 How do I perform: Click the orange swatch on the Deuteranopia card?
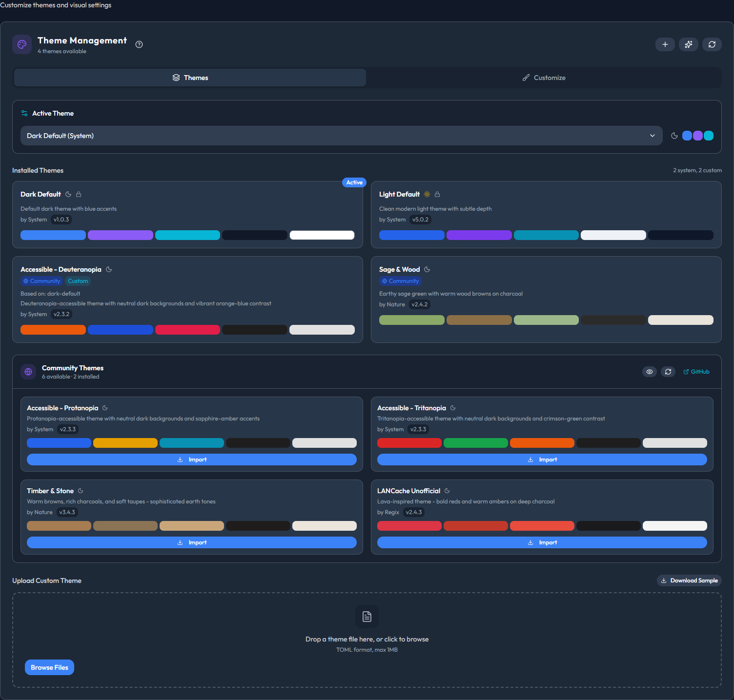(x=53, y=330)
